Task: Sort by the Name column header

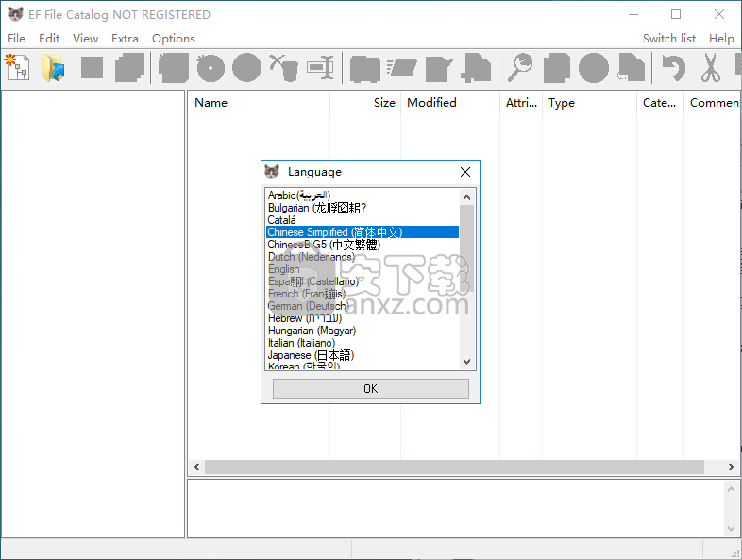Action: point(259,103)
